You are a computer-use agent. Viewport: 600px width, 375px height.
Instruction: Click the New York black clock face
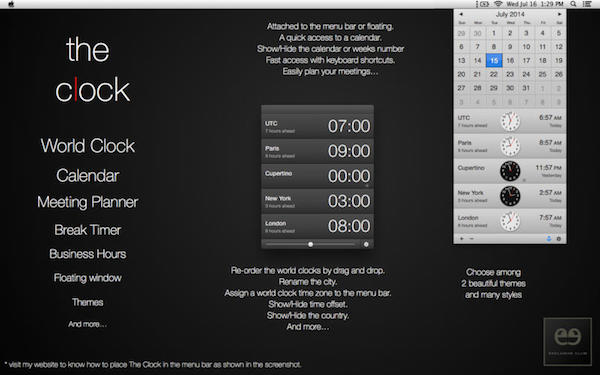(x=510, y=196)
